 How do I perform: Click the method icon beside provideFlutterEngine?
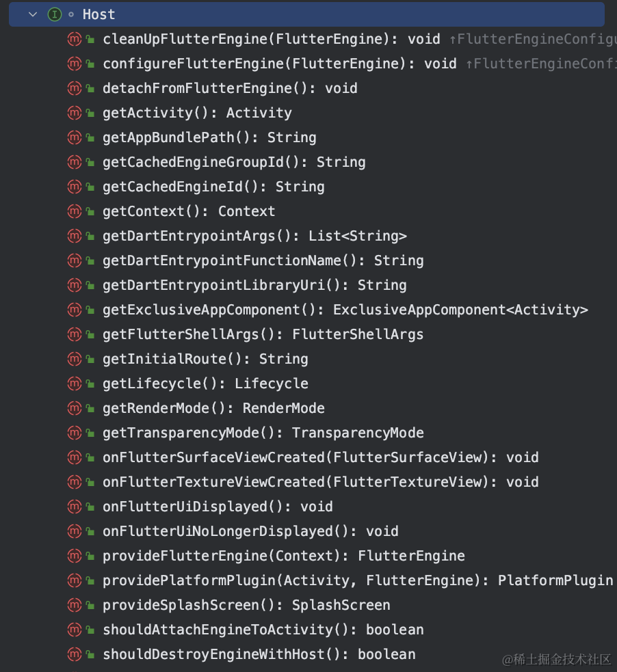pyautogui.click(x=74, y=556)
